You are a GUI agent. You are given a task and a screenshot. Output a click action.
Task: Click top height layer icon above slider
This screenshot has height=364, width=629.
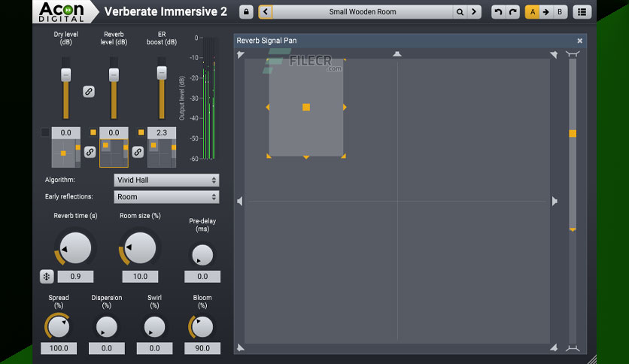[x=573, y=54]
